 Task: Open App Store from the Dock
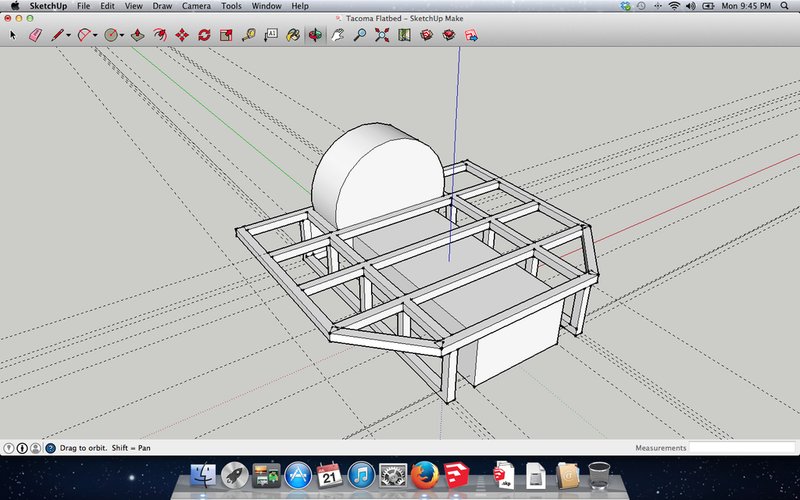coord(298,475)
